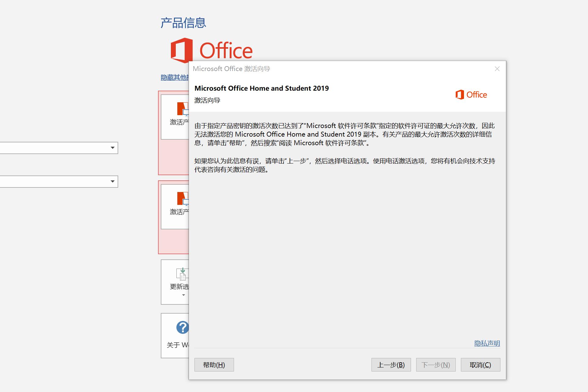
Task: Click the activation icon on the second 激活产品 tile
Action: coord(183,199)
